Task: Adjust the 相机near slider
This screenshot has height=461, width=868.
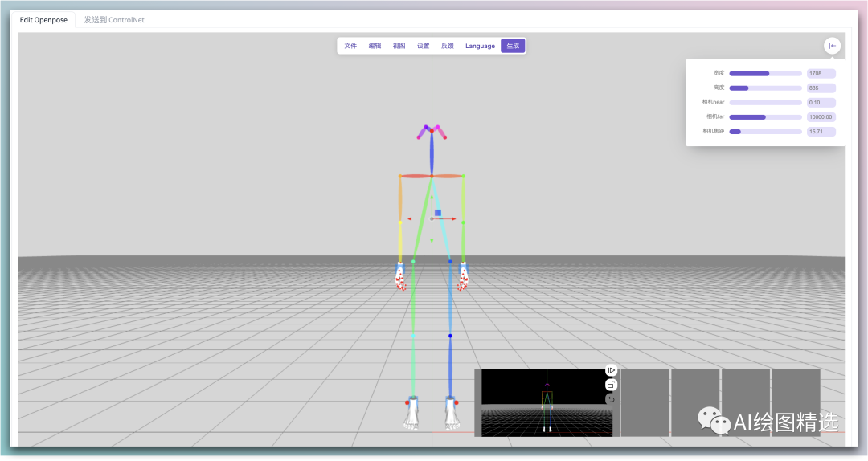Action: 766,102
